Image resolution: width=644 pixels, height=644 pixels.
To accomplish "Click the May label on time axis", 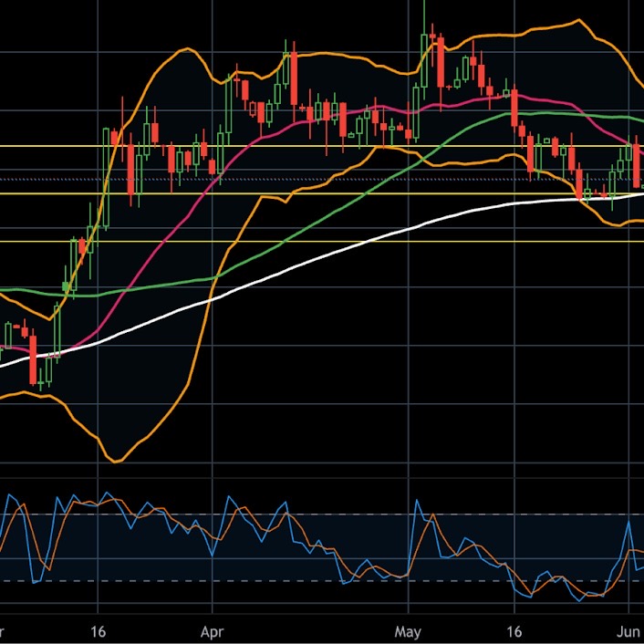I will coord(409,631).
